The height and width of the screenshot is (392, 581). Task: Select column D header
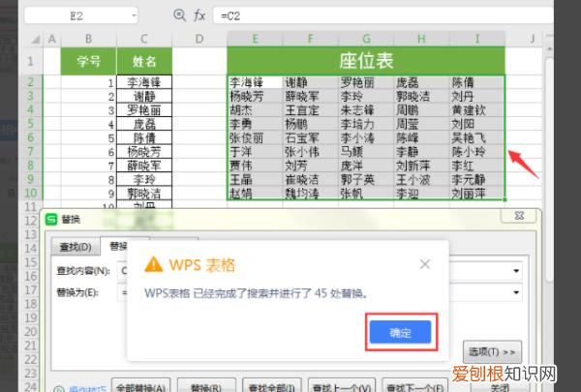(x=199, y=39)
